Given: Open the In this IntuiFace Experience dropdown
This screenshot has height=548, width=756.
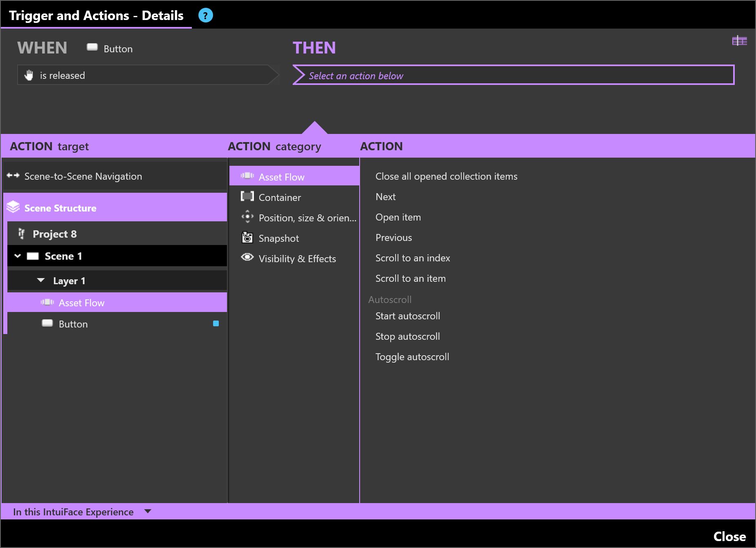Looking at the screenshot, I should coord(148,512).
